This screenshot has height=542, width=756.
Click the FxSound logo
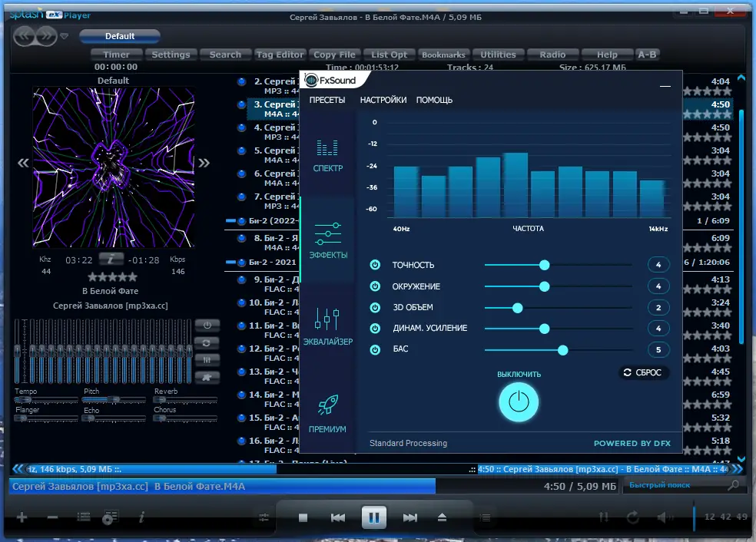coord(330,81)
